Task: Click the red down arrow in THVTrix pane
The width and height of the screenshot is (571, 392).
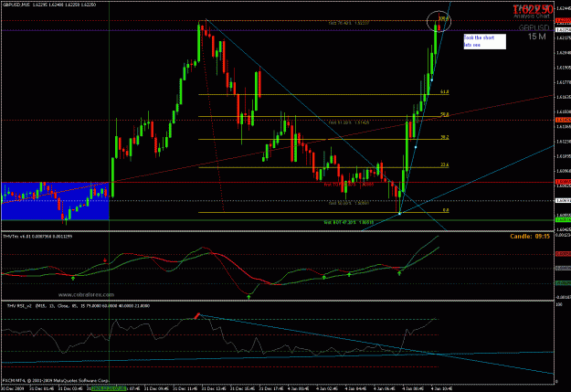Action: pos(105,260)
